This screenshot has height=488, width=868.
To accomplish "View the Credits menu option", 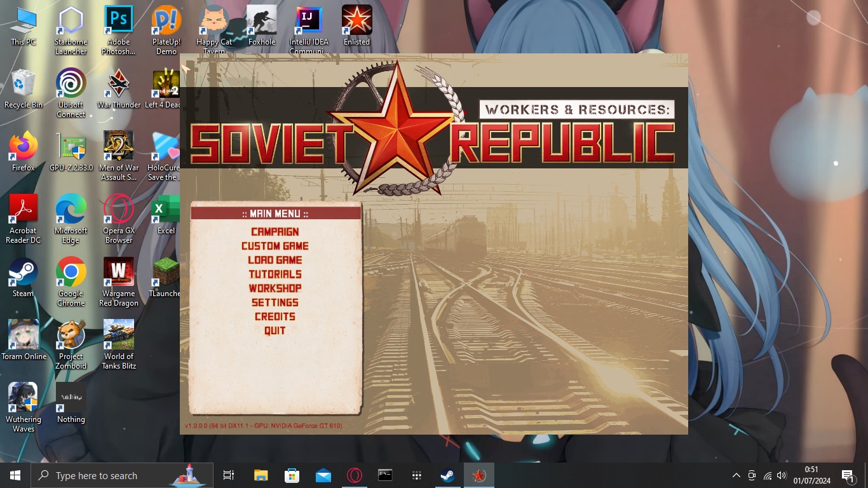I will coord(275,316).
